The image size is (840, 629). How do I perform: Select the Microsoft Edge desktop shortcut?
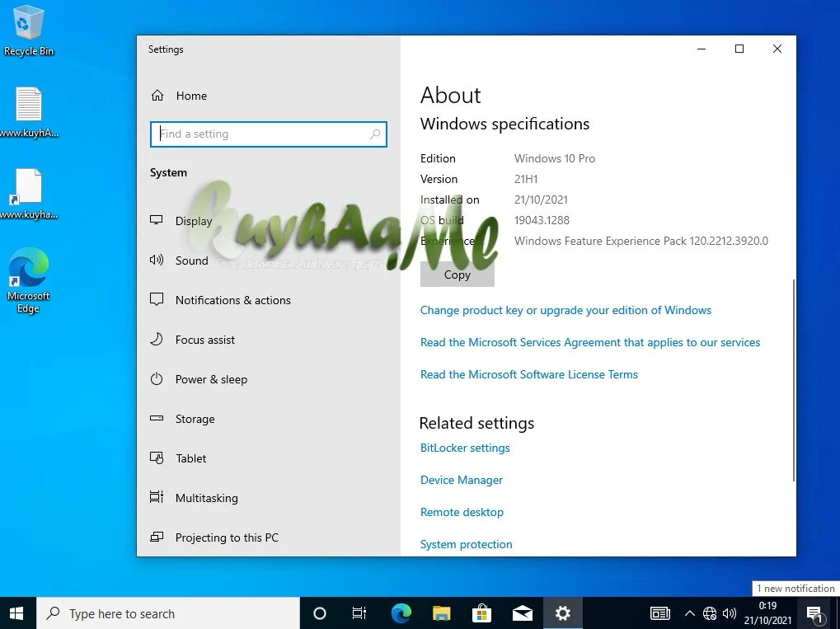[x=28, y=280]
